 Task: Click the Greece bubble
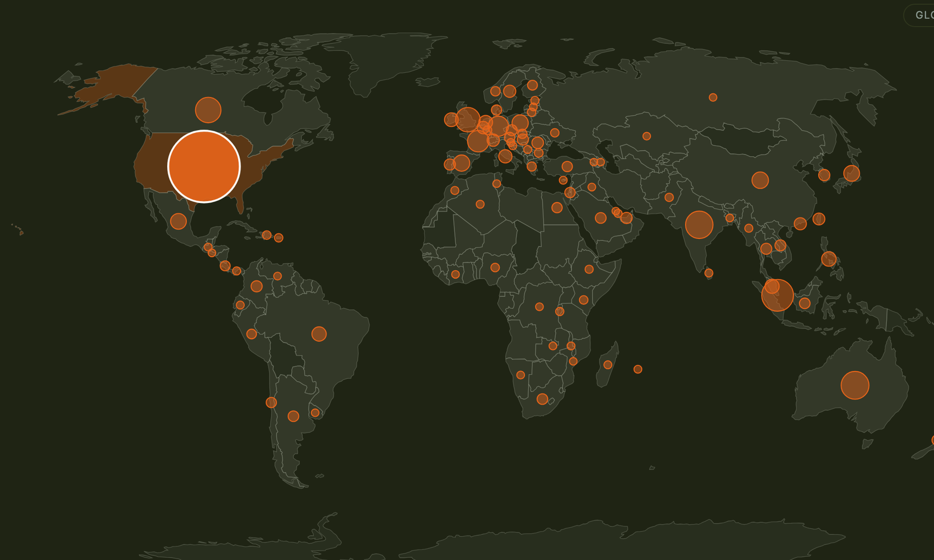[x=531, y=167]
